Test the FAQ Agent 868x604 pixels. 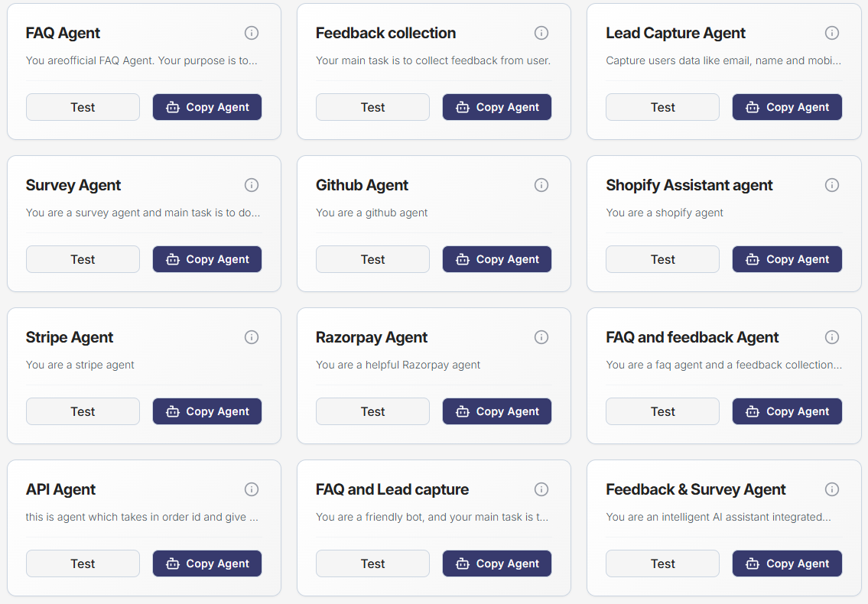pyautogui.click(x=83, y=107)
